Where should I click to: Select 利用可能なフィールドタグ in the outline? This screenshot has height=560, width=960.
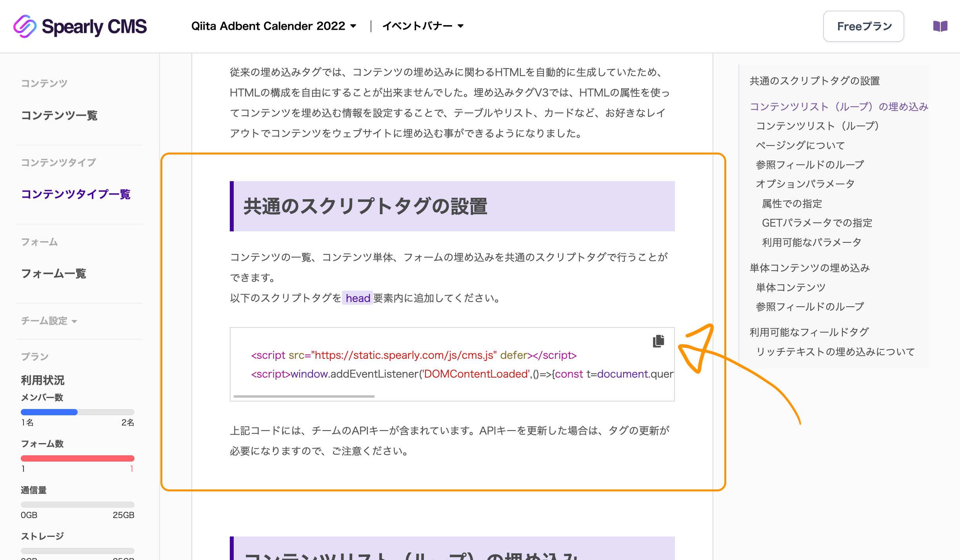point(809,332)
